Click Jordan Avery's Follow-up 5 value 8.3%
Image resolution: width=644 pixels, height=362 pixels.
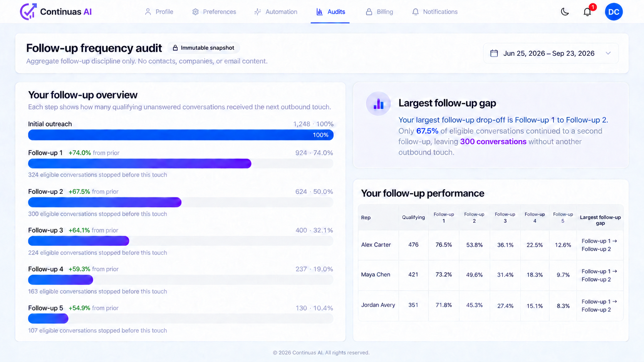pos(563,306)
